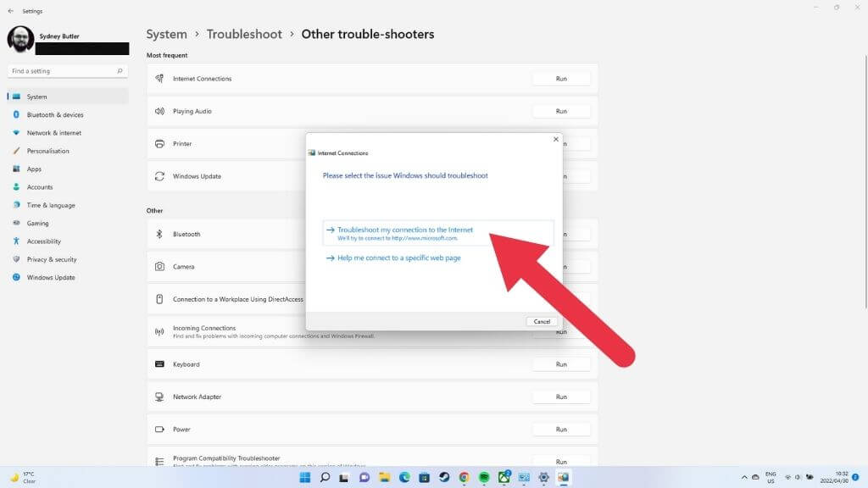Image resolution: width=868 pixels, height=488 pixels.
Task: Click the System breadcrumb link
Action: [167, 34]
